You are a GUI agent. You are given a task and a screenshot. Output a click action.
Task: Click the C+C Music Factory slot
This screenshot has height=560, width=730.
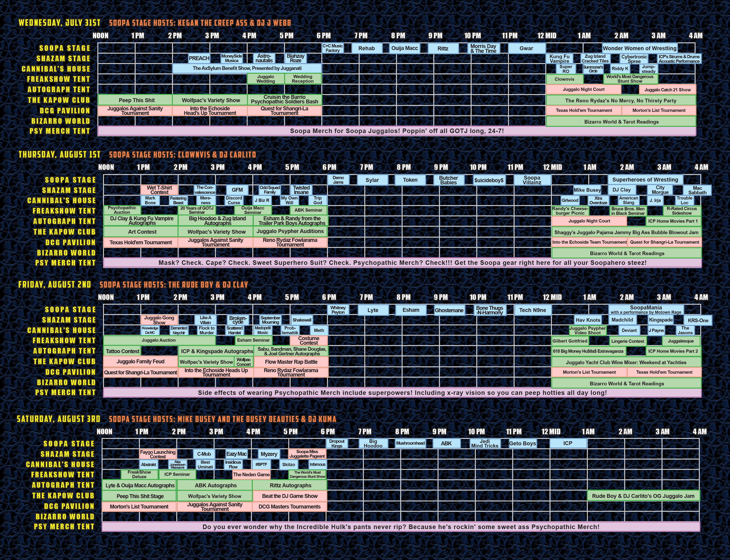(333, 48)
